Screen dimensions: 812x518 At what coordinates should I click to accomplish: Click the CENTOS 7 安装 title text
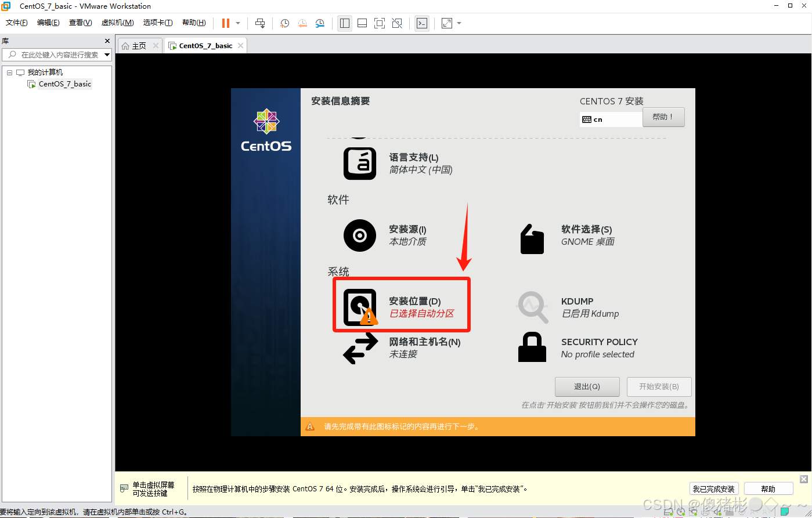[612, 101]
